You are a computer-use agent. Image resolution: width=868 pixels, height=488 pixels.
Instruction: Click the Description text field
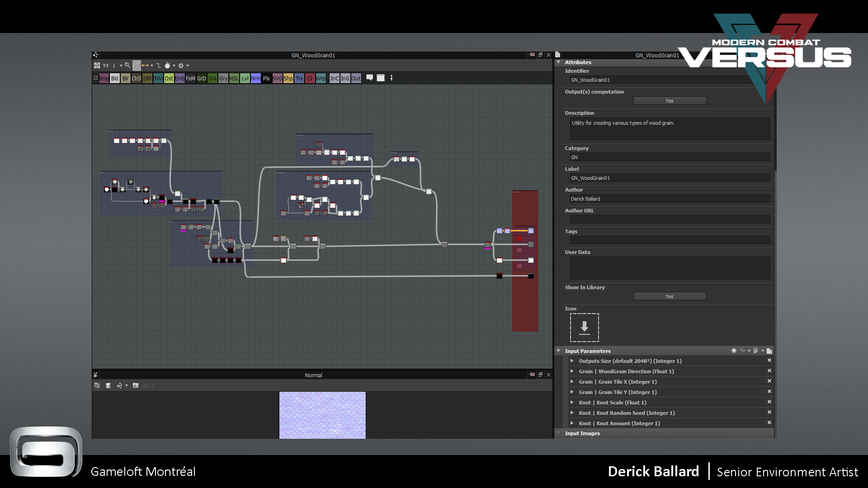(670, 129)
